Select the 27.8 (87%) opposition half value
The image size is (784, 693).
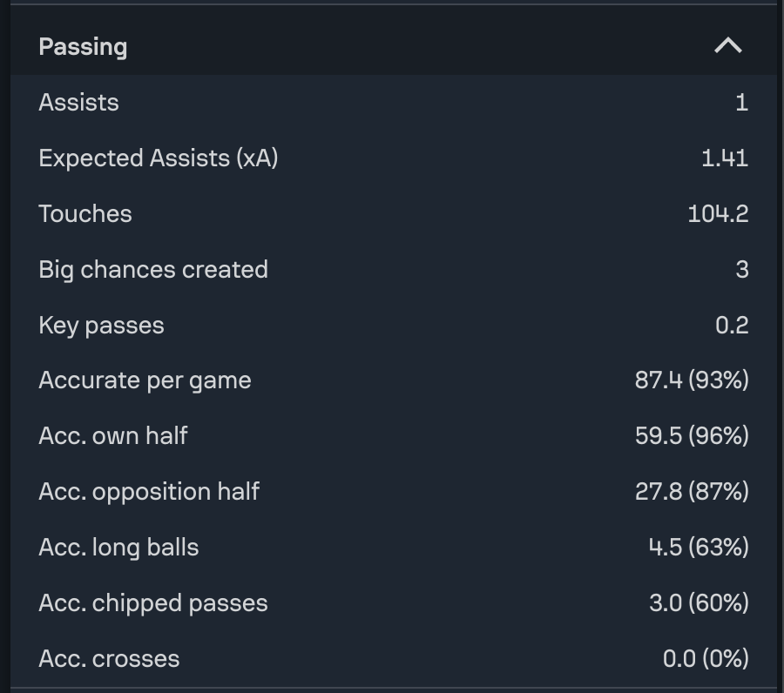(692, 492)
